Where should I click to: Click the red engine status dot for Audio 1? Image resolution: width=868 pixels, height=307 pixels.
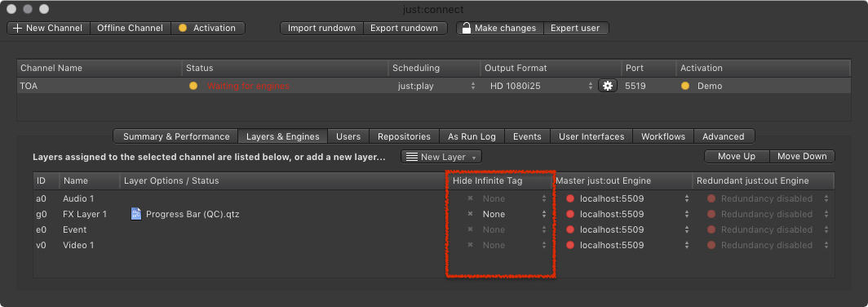point(570,198)
